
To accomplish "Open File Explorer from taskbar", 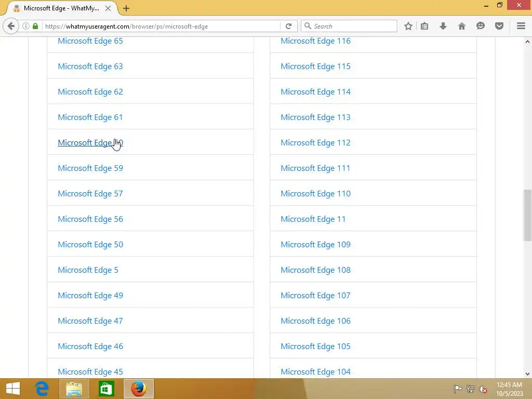I will pos(74,389).
